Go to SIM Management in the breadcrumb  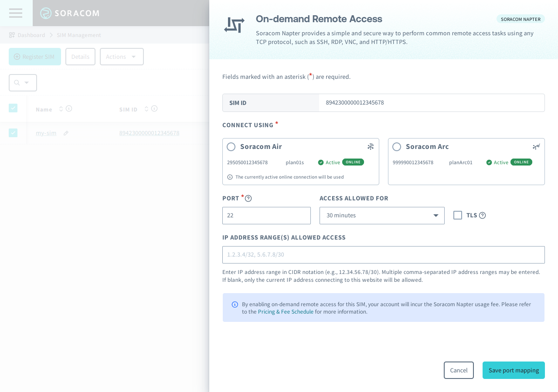coord(79,35)
